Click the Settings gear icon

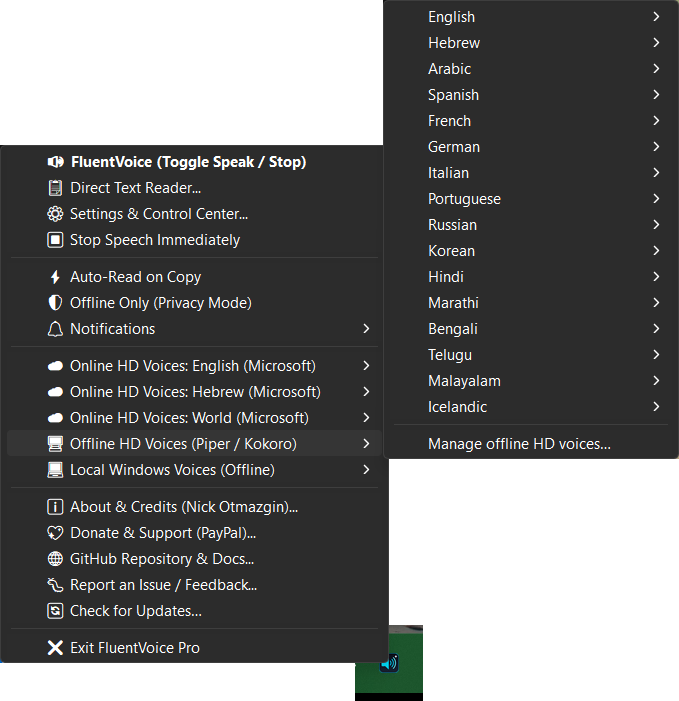click(55, 214)
